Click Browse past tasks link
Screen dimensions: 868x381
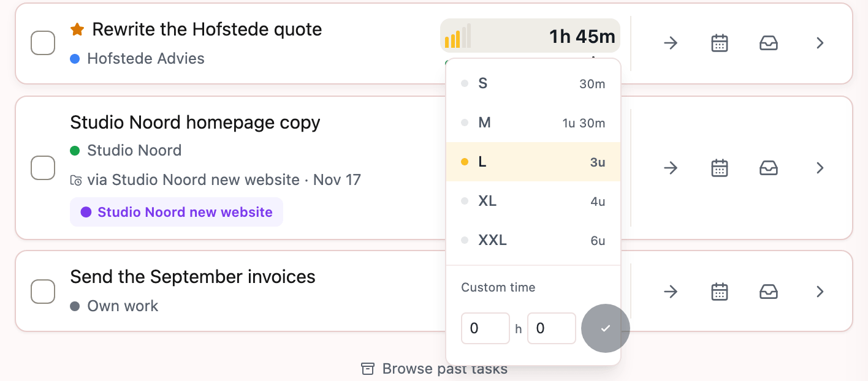pyautogui.click(x=435, y=369)
